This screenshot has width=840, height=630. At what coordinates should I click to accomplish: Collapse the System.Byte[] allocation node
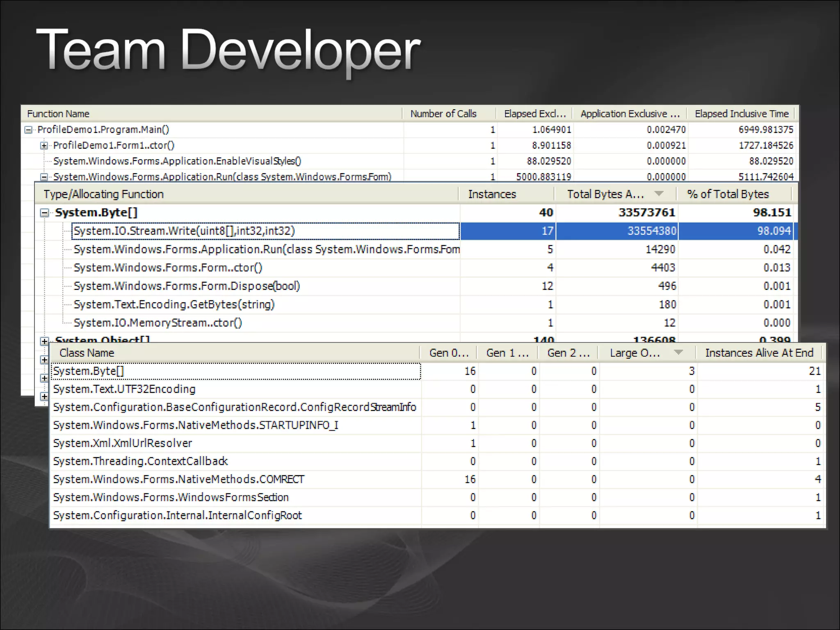(x=45, y=213)
